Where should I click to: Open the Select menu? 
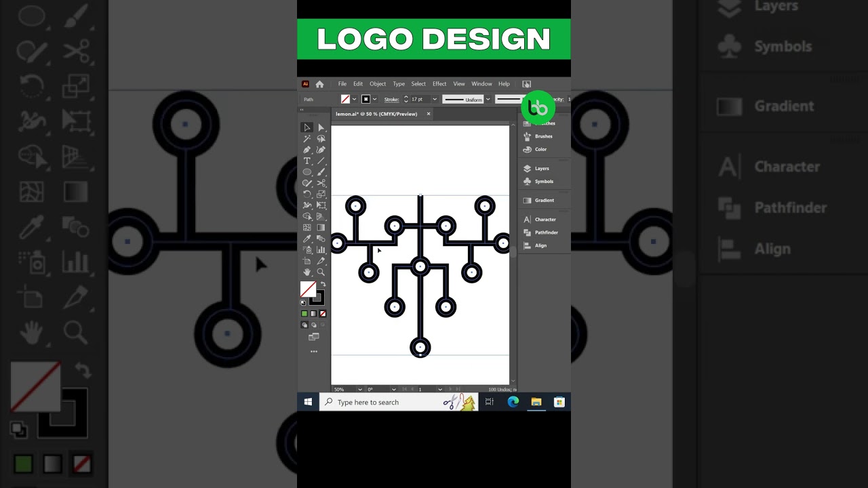418,84
